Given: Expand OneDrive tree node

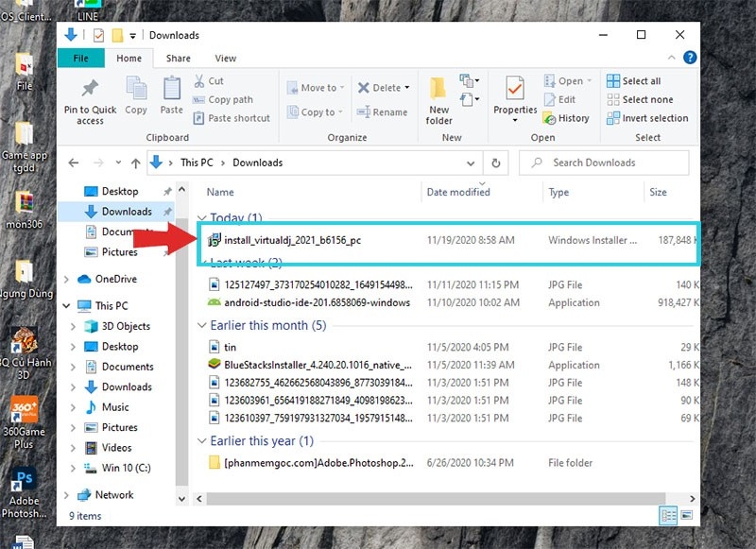Looking at the screenshot, I should tap(66, 279).
